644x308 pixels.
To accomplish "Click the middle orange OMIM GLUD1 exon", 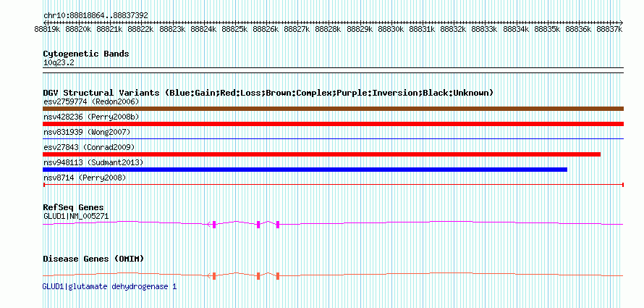I will coord(258,275).
